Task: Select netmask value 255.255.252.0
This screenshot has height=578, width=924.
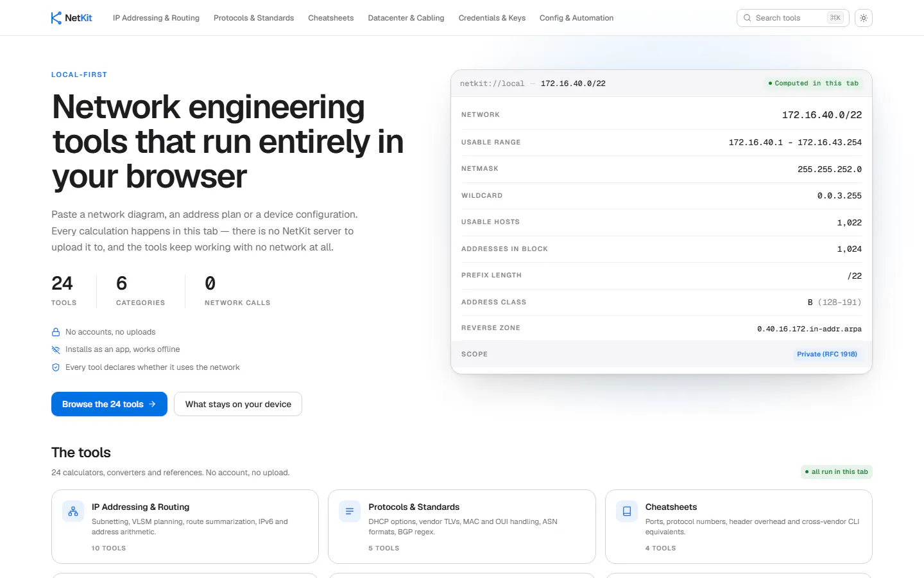Action: point(830,170)
